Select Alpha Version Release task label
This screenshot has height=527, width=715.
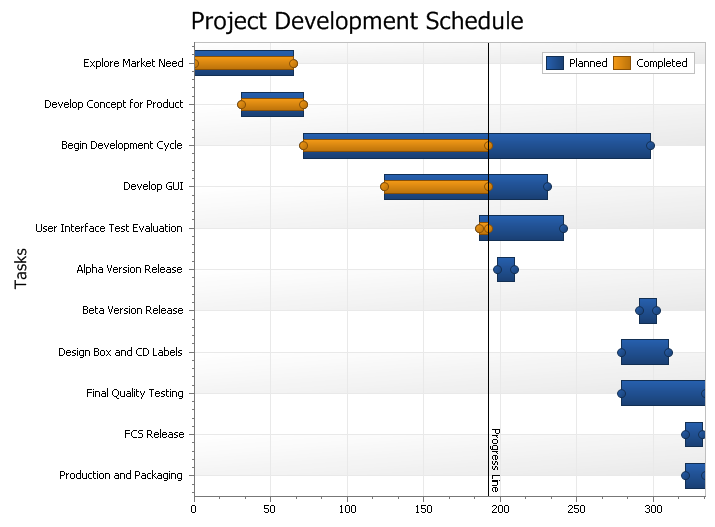pyautogui.click(x=130, y=269)
